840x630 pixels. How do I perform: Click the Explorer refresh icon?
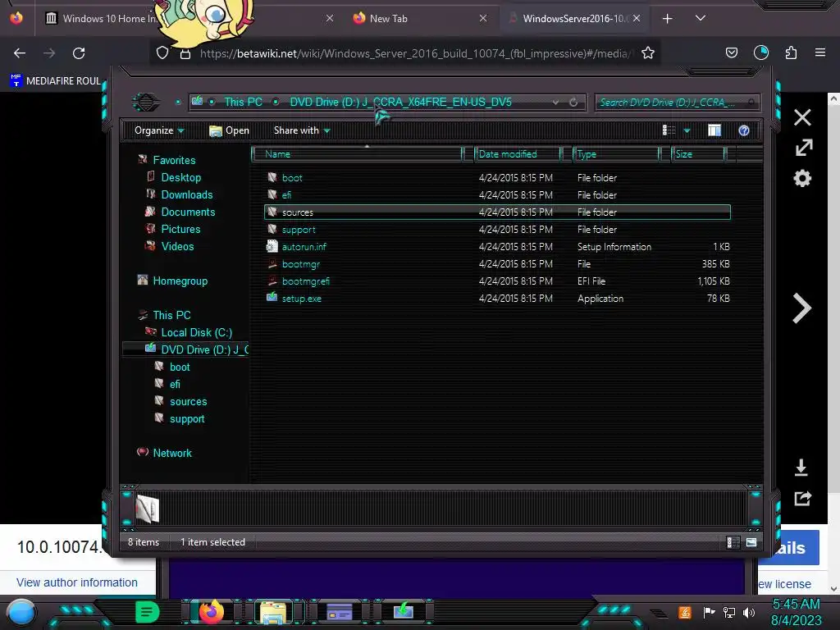573,103
